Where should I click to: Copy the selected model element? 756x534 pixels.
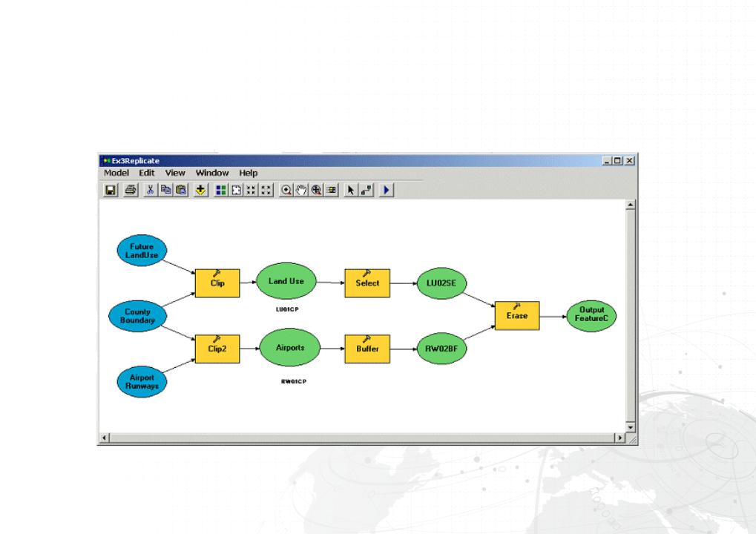coord(166,190)
